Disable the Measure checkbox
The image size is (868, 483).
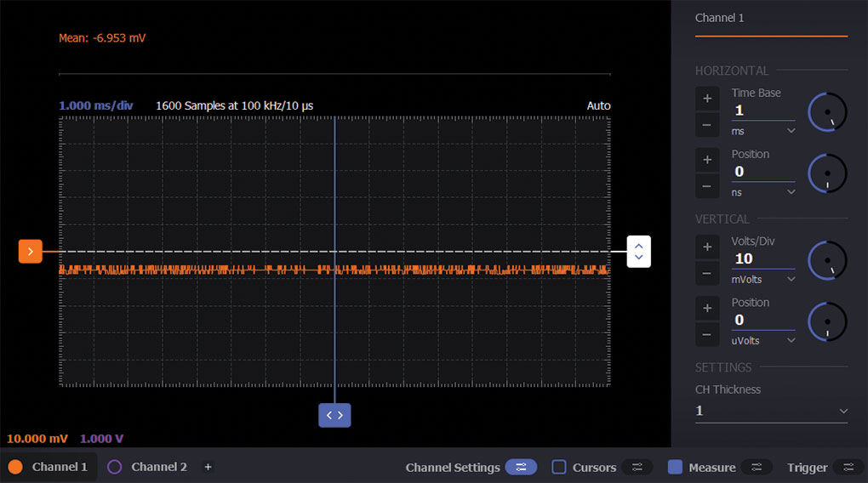(675, 468)
